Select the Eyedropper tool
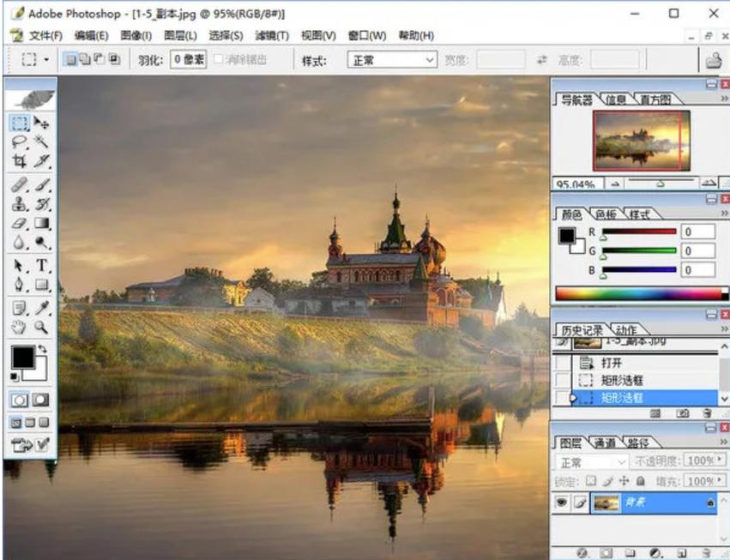 click(41, 307)
